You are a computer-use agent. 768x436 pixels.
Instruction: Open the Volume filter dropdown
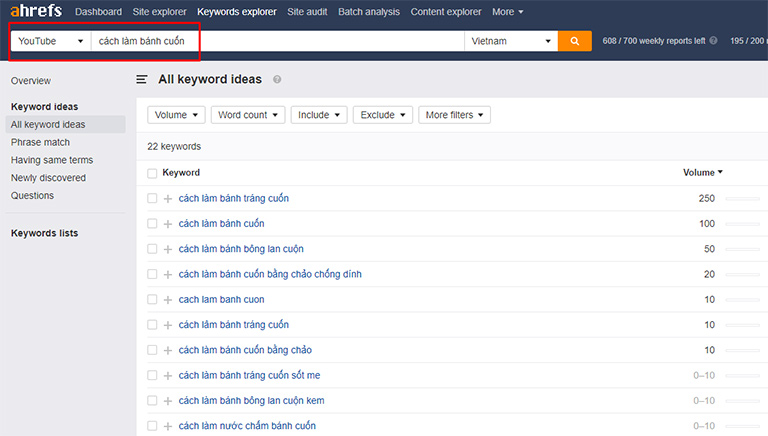(x=176, y=115)
